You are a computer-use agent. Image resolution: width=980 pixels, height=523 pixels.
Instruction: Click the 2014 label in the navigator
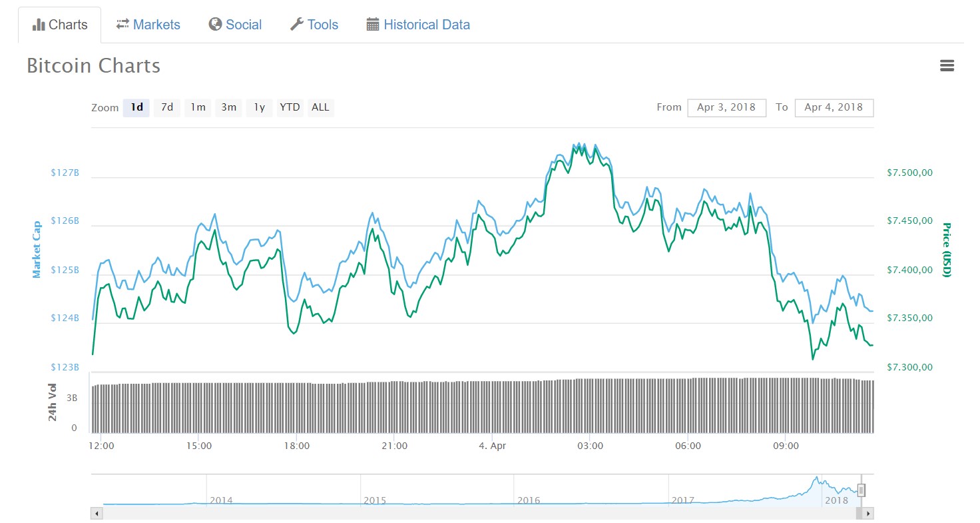pyautogui.click(x=221, y=500)
